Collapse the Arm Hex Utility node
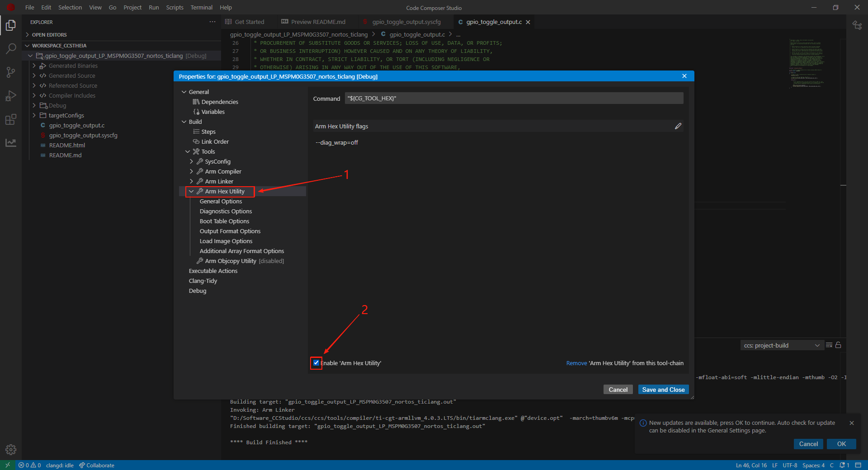The image size is (868, 470). coord(191,191)
